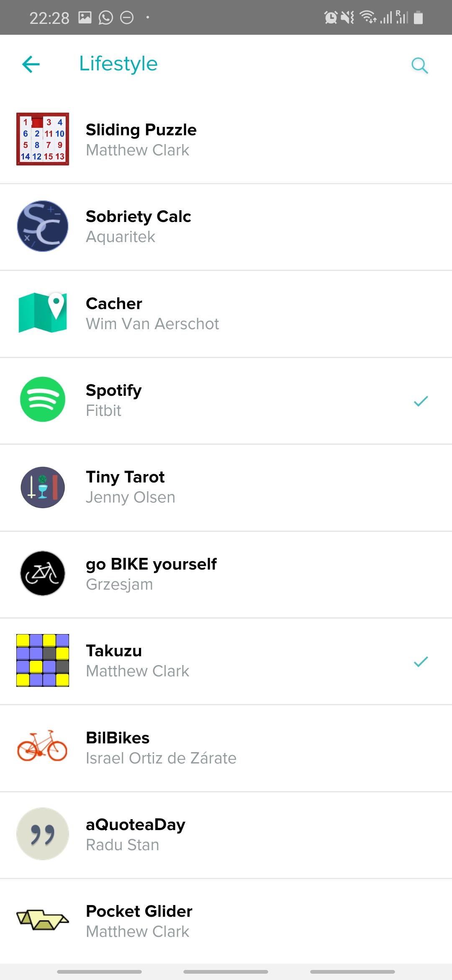Open the BilBikes orange bicycle icon

pos(43,746)
